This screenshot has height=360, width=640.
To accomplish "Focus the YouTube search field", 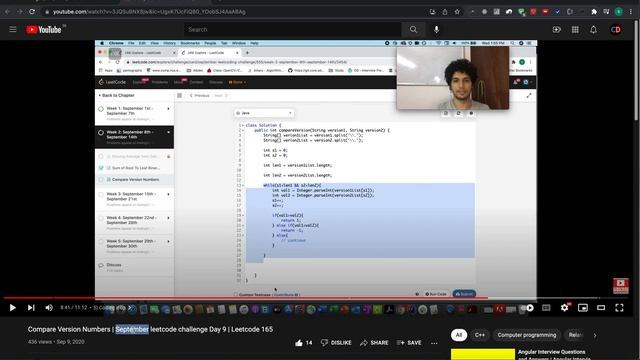I will click(x=292, y=29).
